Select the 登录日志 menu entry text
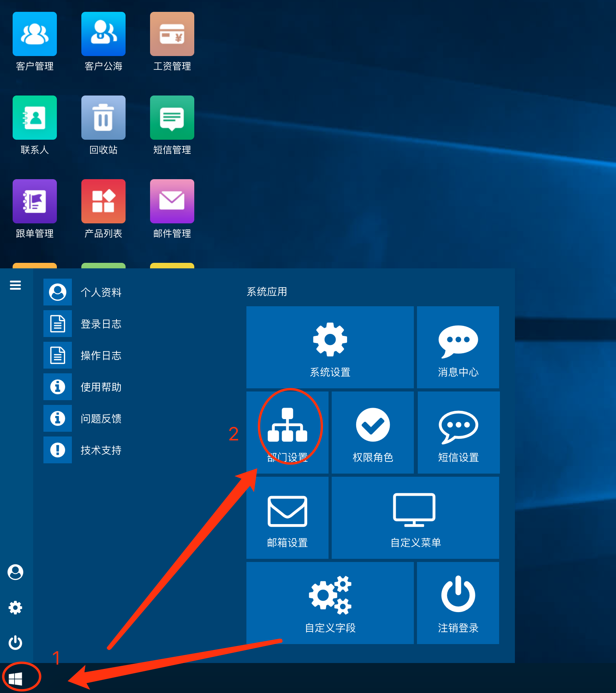The image size is (616, 693). (101, 324)
